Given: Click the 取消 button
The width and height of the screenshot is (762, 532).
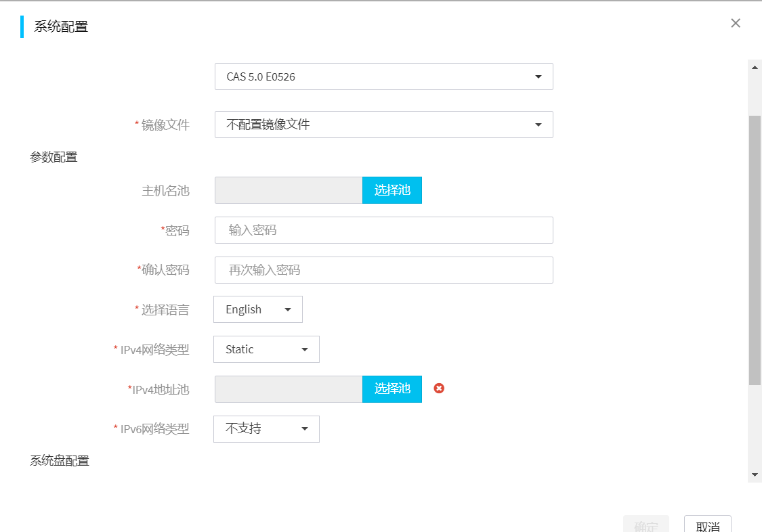Looking at the screenshot, I should tap(707, 525).
